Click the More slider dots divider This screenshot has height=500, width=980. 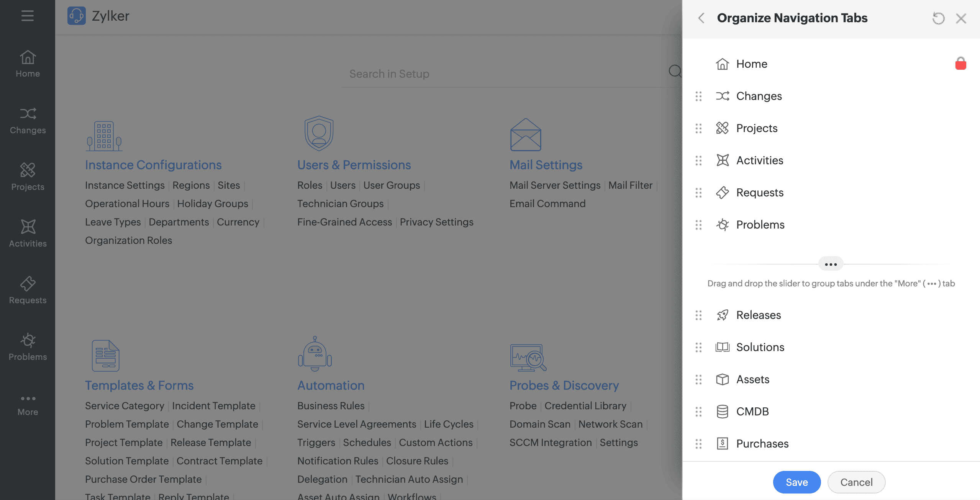pyautogui.click(x=831, y=264)
